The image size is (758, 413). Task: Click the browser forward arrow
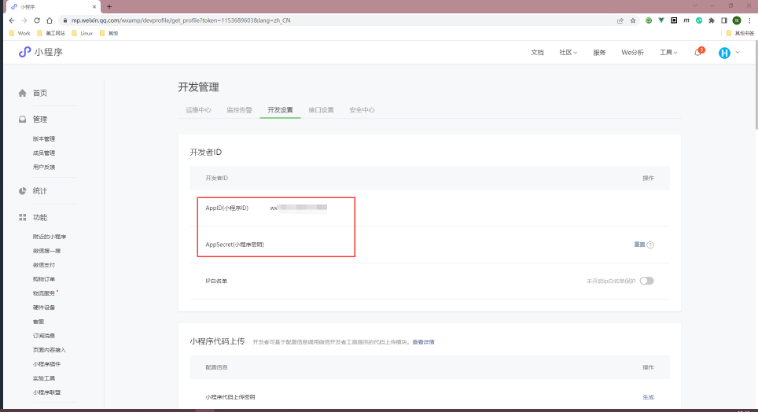[x=24, y=20]
